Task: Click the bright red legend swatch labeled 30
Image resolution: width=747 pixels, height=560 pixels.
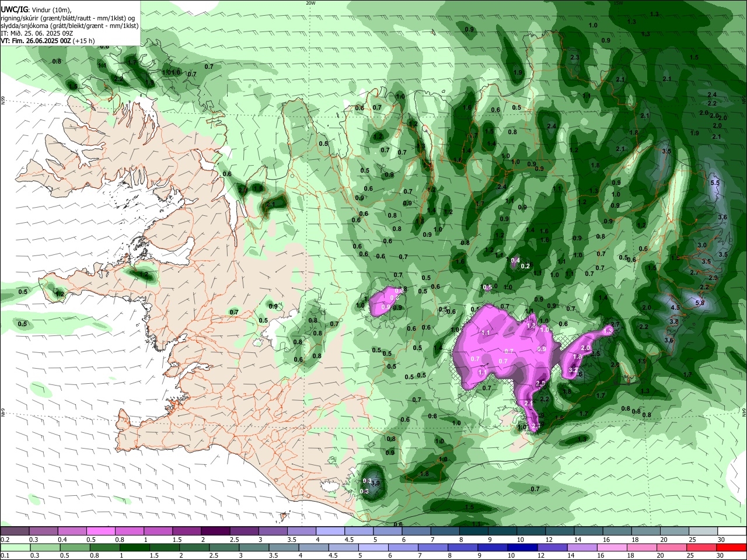Action: click(731, 548)
